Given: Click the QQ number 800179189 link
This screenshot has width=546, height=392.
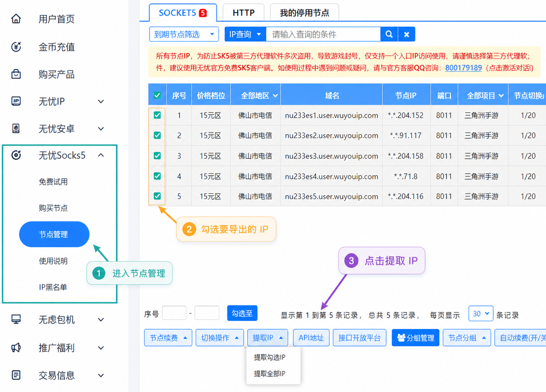Looking at the screenshot, I should click(463, 68).
